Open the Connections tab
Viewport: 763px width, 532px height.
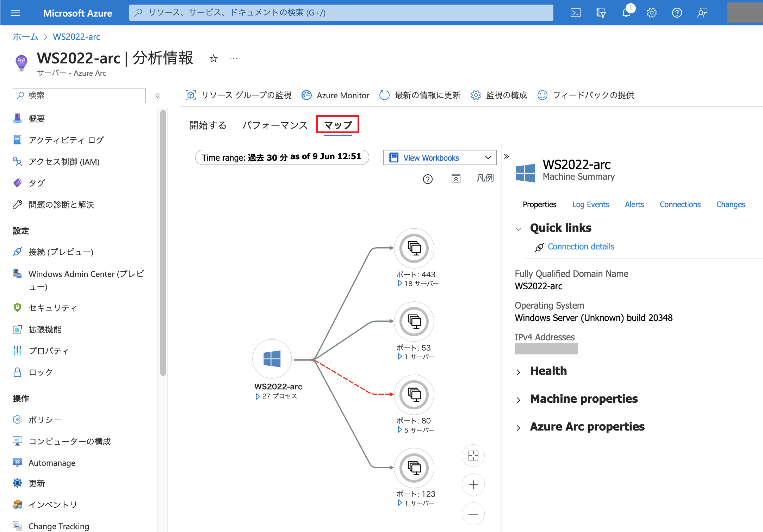point(680,205)
